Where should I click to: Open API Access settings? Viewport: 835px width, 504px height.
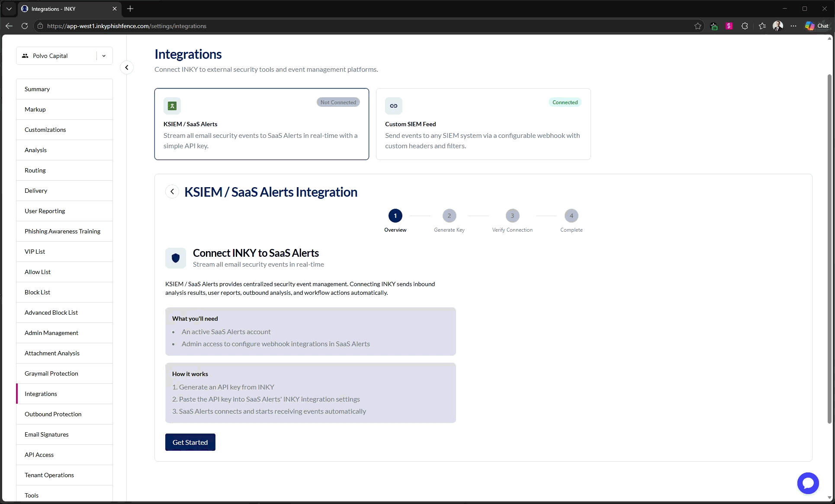[x=64, y=455]
